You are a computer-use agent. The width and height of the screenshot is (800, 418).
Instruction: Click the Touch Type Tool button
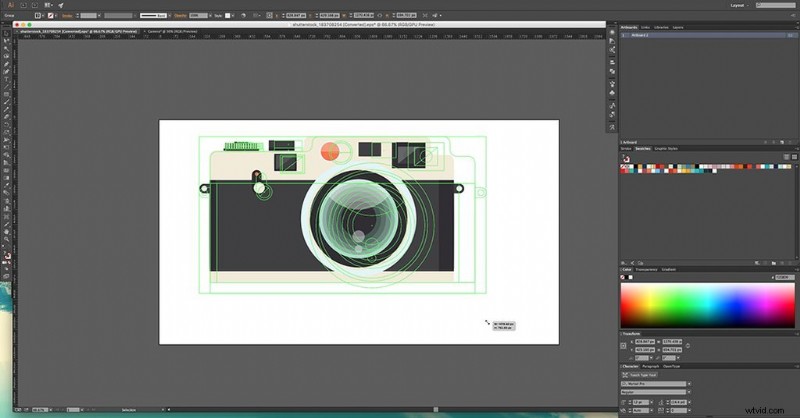tap(640, 375)
